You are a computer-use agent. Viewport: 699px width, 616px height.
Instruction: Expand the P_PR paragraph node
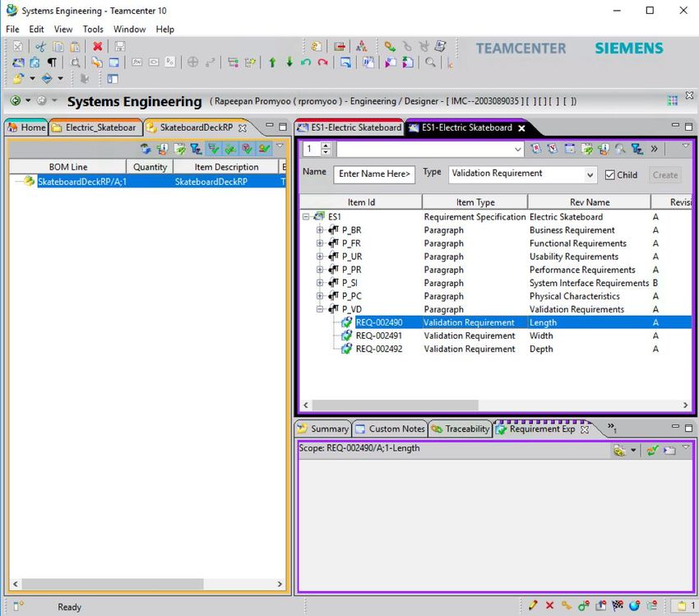coord(320,270)
